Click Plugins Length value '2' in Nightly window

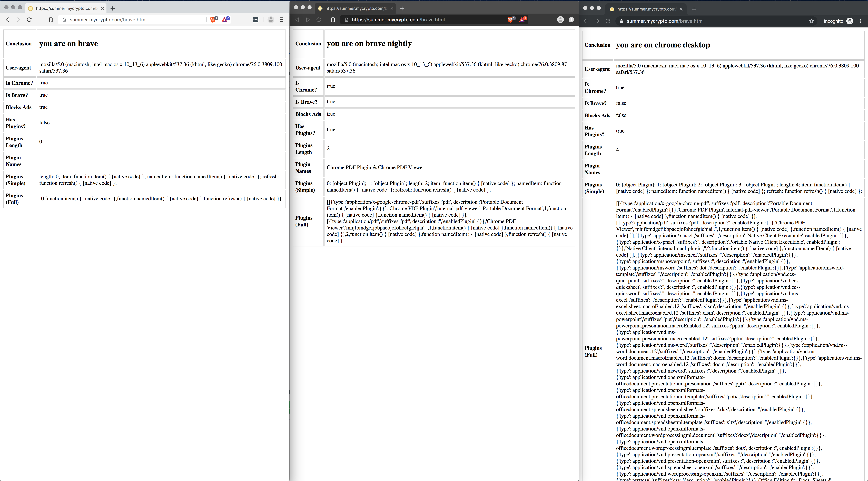(x=328, y=148)
